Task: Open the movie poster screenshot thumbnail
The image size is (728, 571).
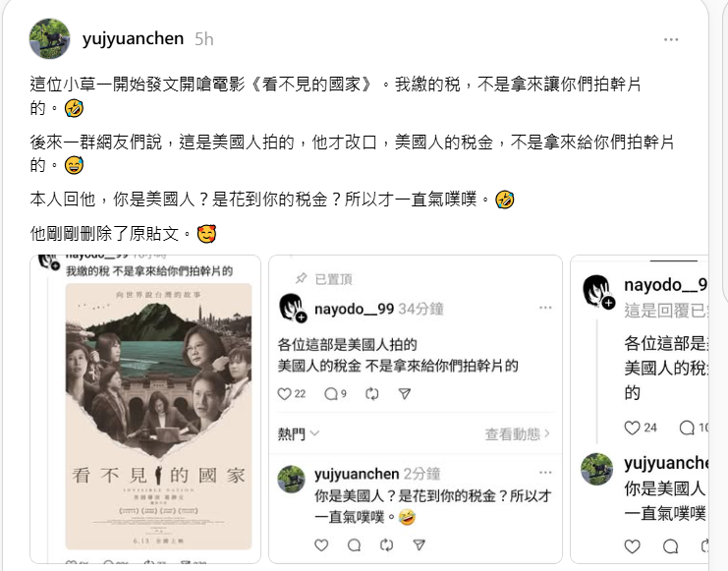Action: click(x=145, y=409)
